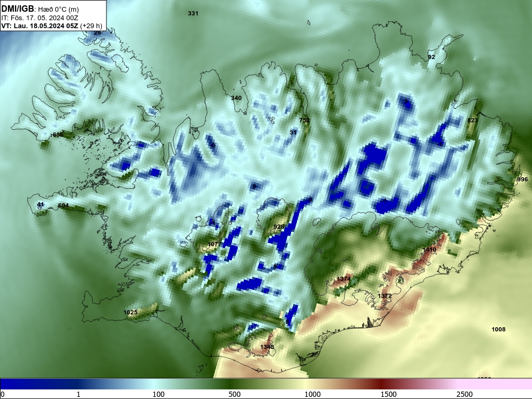Click the 'Hæð 0°C (m)' parameter label
The height and width of the screenshot is (399, 532).
coord(59,10)
